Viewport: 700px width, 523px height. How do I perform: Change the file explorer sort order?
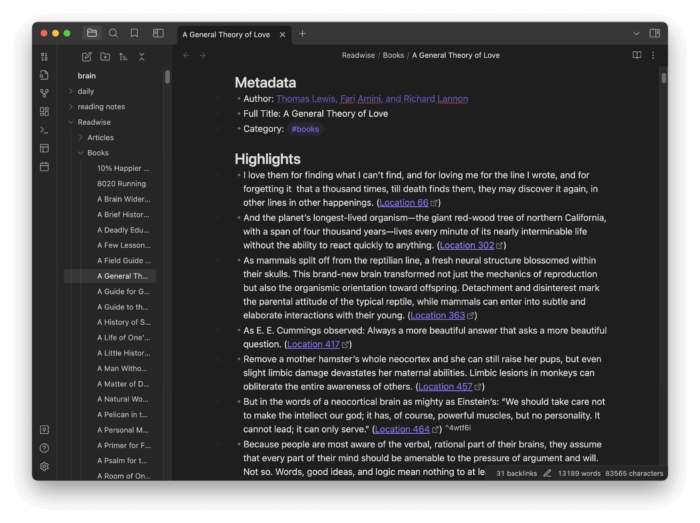123,57
